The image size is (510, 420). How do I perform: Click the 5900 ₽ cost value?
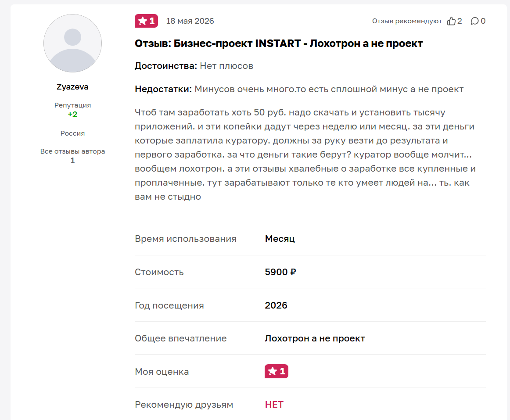point(280,272)
